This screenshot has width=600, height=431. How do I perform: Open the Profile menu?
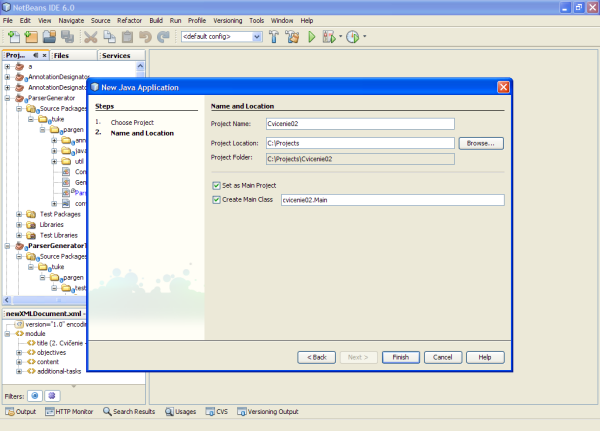point(197,21)
